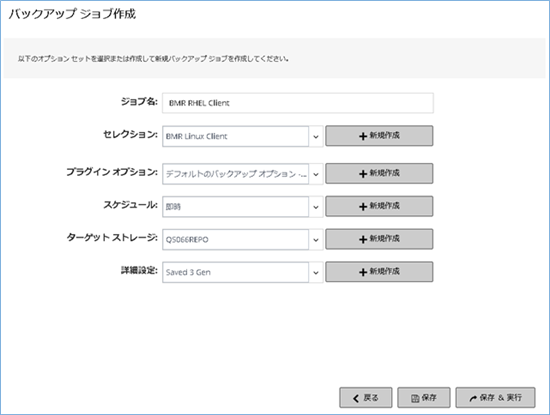Click 新規作成 button for 詳細設定
The width and height of the screenshot is (550, 415).
point(379,272)
